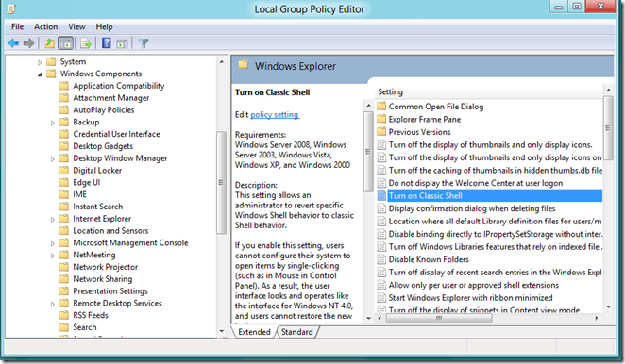Open the View menu

pyautogui.click(x=76, y=26)
